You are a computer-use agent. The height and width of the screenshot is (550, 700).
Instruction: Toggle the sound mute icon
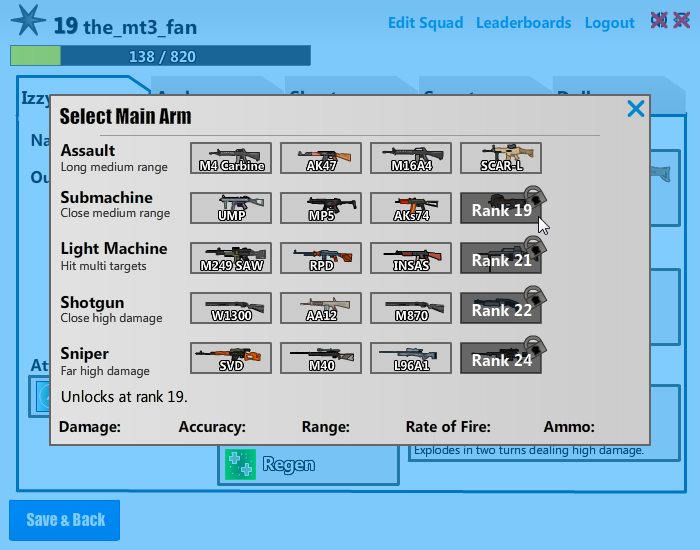[x=659, y=20]
